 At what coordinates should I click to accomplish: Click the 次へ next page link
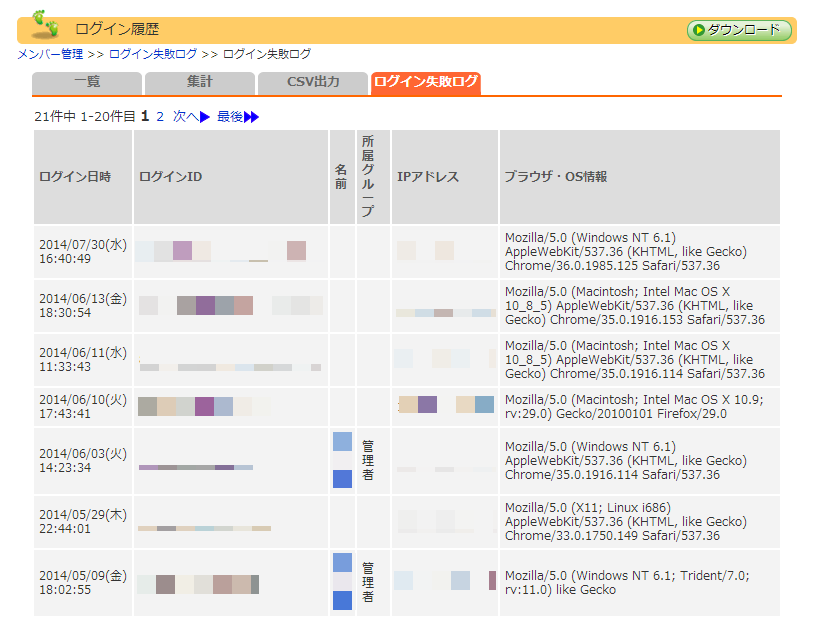point(191,117)
